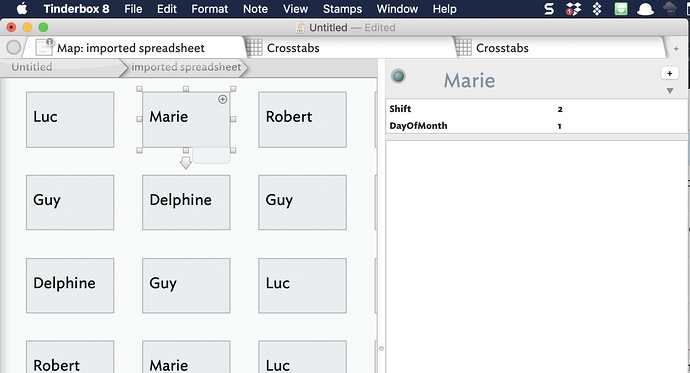Click the green square menu bar icon
The image size is (690, 373).
[621, 9]
